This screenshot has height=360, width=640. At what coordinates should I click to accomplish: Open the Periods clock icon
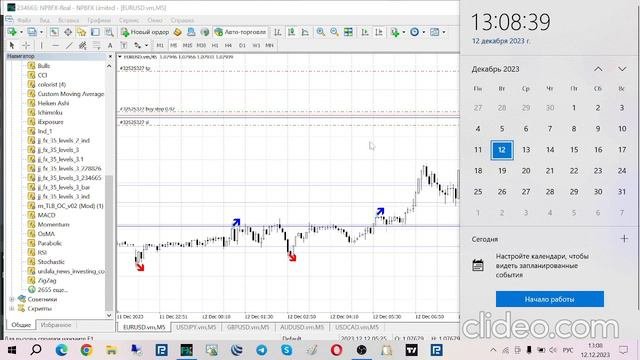pos(414,32)
